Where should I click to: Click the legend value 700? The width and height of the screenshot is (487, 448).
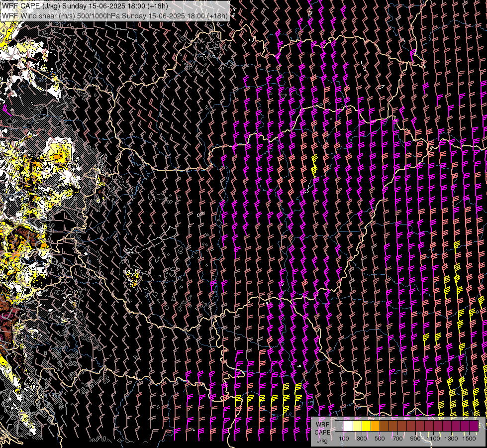(397, 439)
